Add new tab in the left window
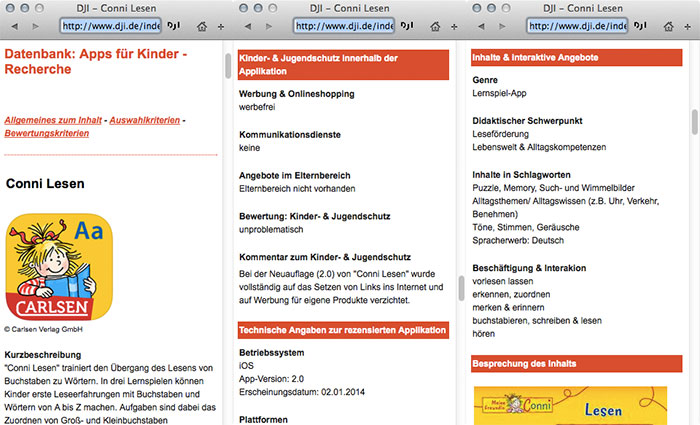The width and height of the screenshot is (700, 425). pos(221,27)
